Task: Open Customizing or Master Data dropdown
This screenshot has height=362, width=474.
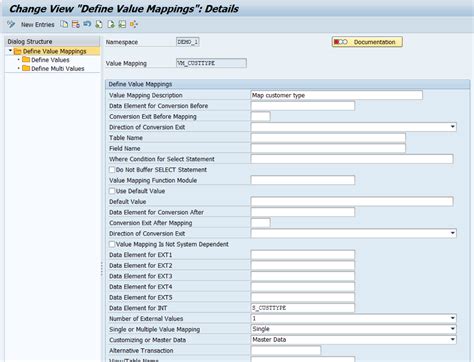Action: (x=452, y=339)
